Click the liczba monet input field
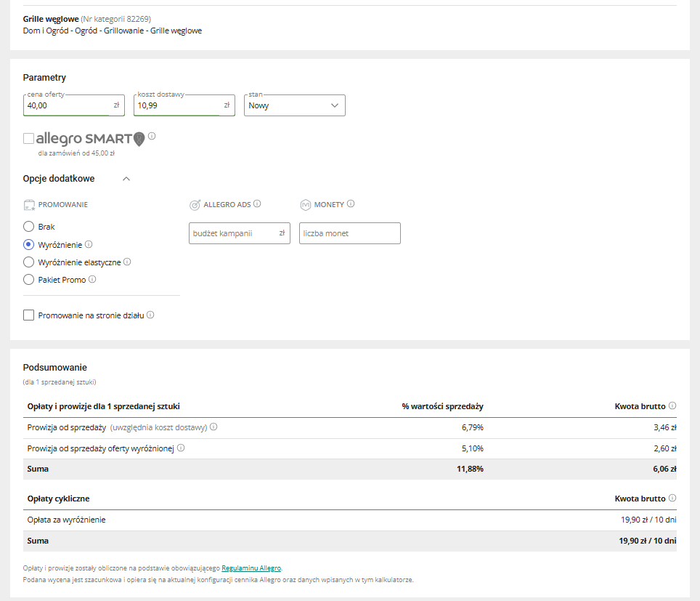Image resolution: width=700 pixels, height=601 pixels. point(350,233)
